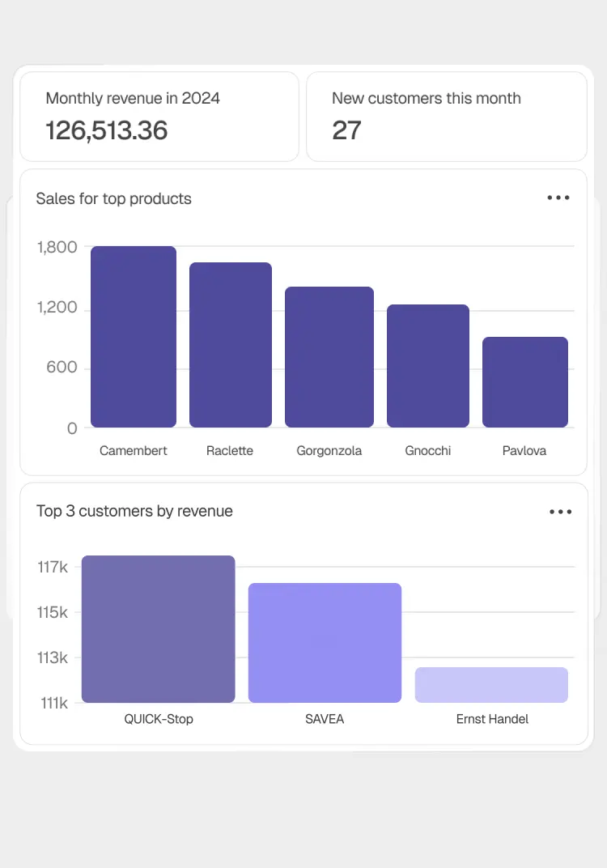
Task: Click the Camembert bar in sales chart
Action: (134, 337)
